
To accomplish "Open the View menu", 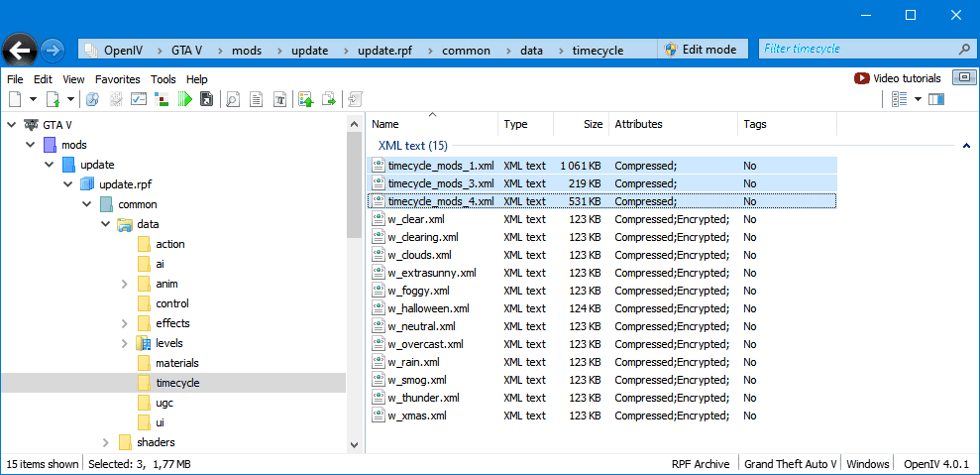I will pyautogui.click(x=73, y=79).
